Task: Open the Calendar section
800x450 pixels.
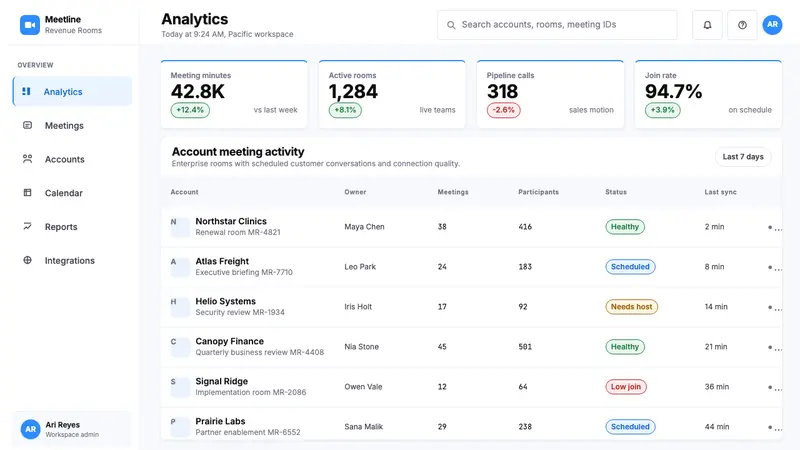Action: click(x=72, y=192)
